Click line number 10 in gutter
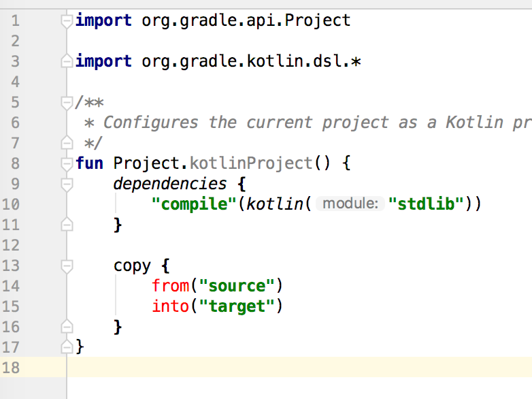 coord(11,204)
